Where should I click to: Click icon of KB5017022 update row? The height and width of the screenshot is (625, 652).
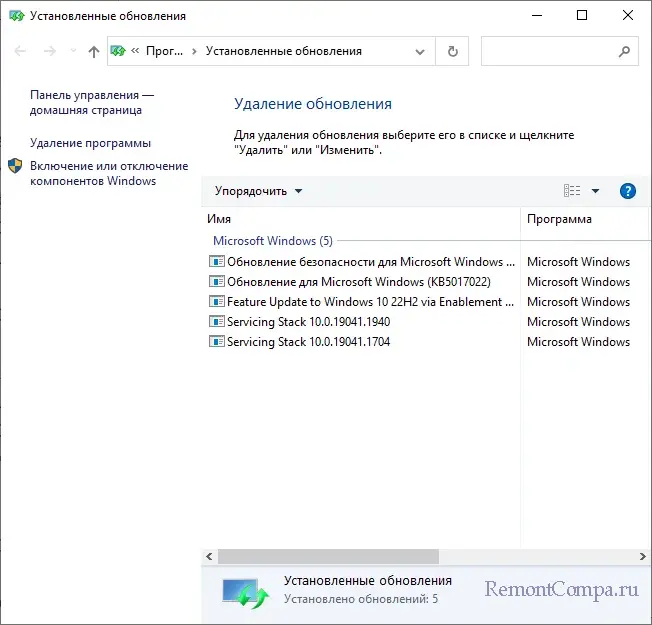(x=217, y=282)
